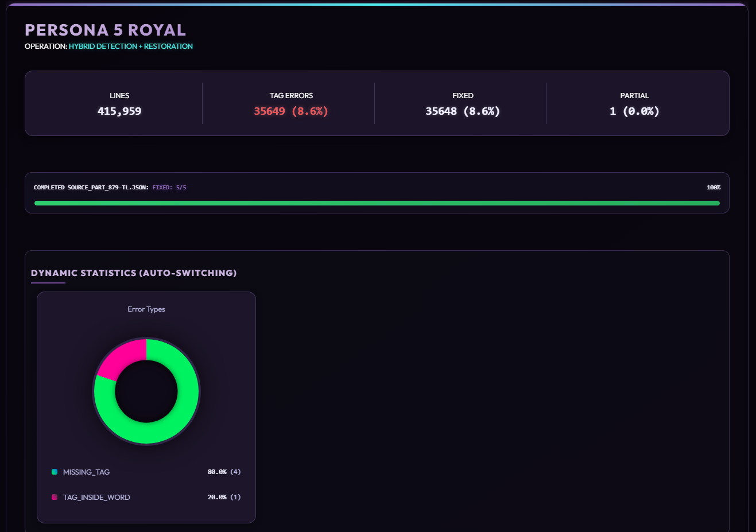The height and width of the screenshot is (532, 756).
Task: Click the "FIXED: 5/5" status text
Action: [169, 188]
